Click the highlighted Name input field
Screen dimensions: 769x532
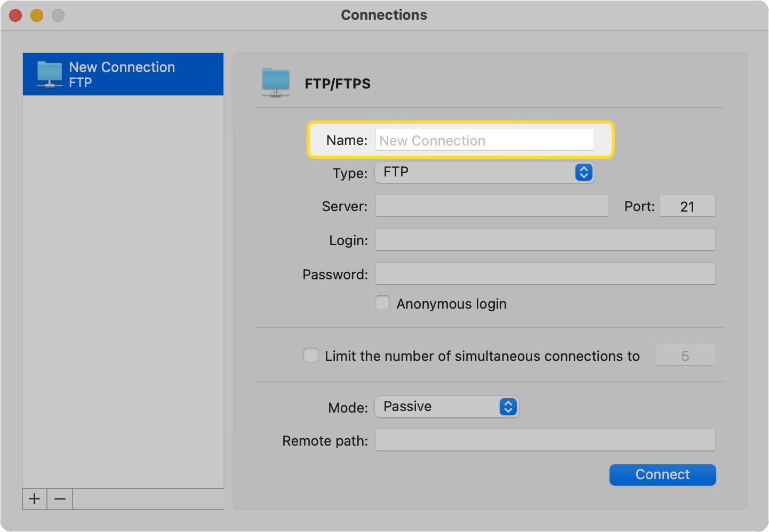click(x=484, y=140)
